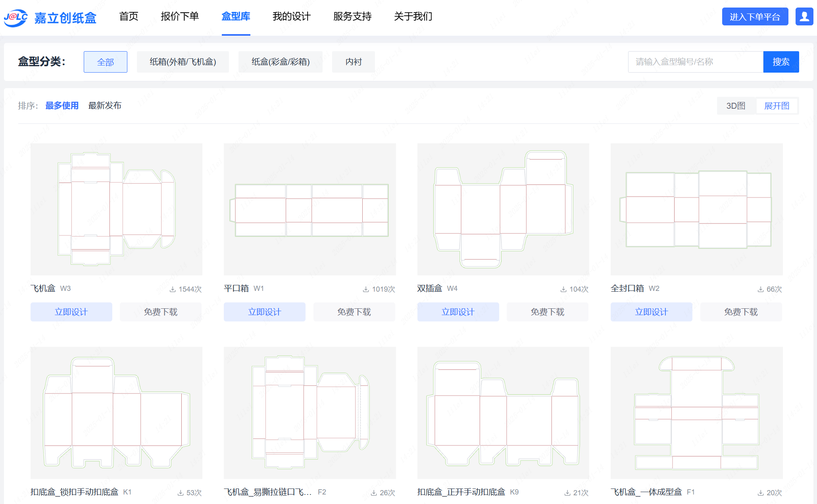The width and height of the screenshot is (817, 504).
Task: Switch view to 3D图
Action: point(736,106)
